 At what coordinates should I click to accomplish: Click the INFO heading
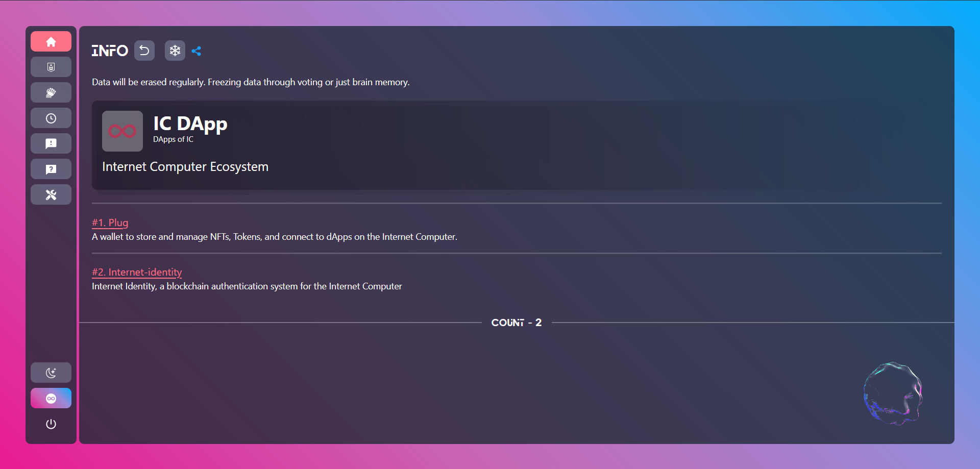(x=110, y=51)
